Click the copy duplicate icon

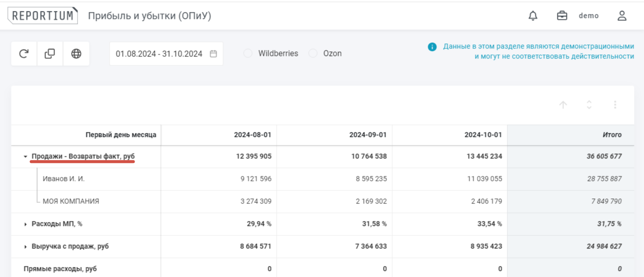coord(50,53)
